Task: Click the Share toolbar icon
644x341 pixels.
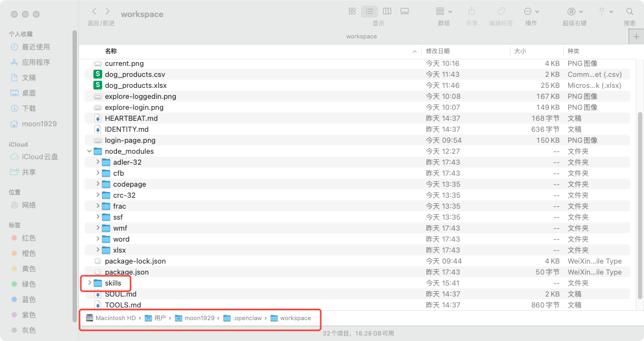Action: 471,12
